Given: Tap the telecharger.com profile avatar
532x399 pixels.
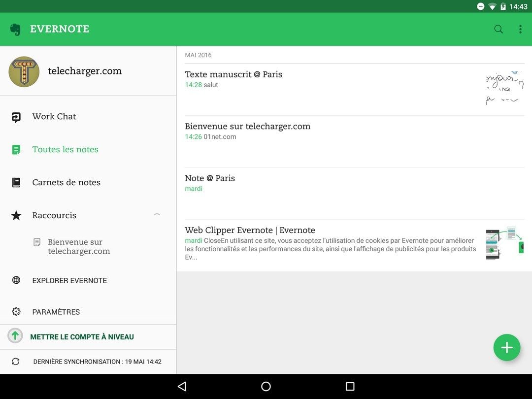Looking at the screenshot, I should point(24,71).
